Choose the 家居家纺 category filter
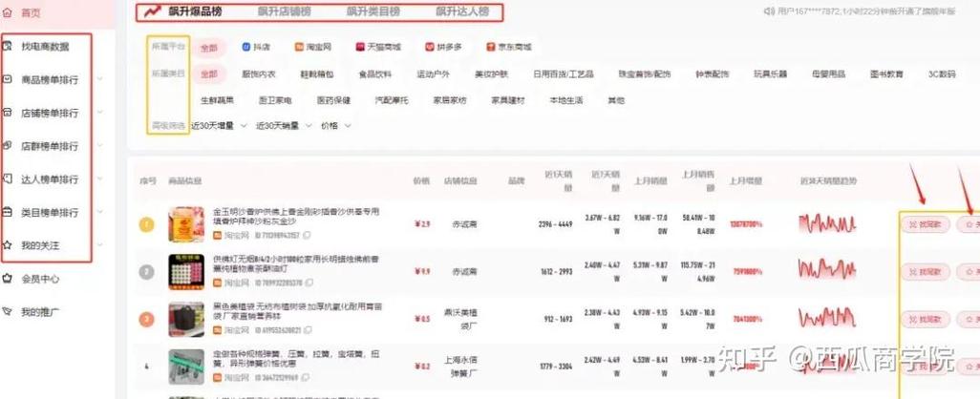The image size is (980, 399). coord(450,100)
